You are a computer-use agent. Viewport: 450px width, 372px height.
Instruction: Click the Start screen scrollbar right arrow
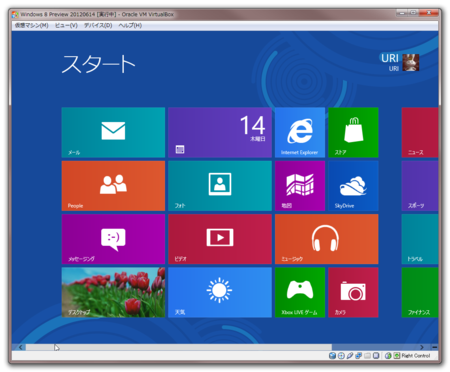422,347
